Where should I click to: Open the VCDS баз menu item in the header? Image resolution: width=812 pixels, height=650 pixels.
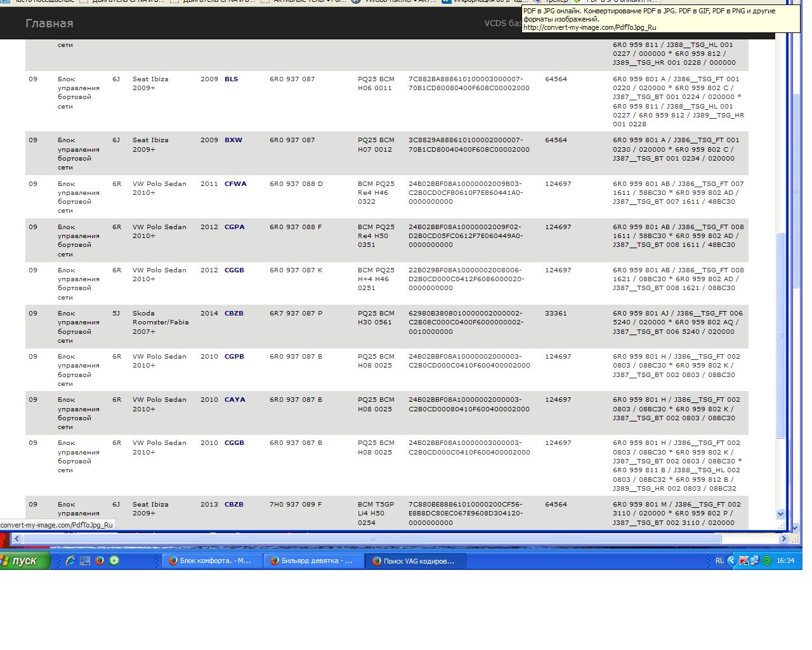click(503, 23)
